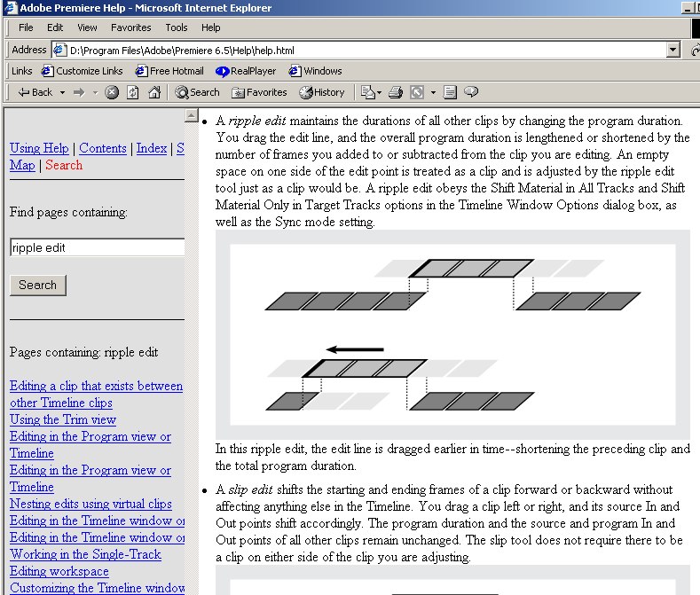Click the Internet Explorer title bar icon
The image size is (700, 595).
(x=11, y=8)
